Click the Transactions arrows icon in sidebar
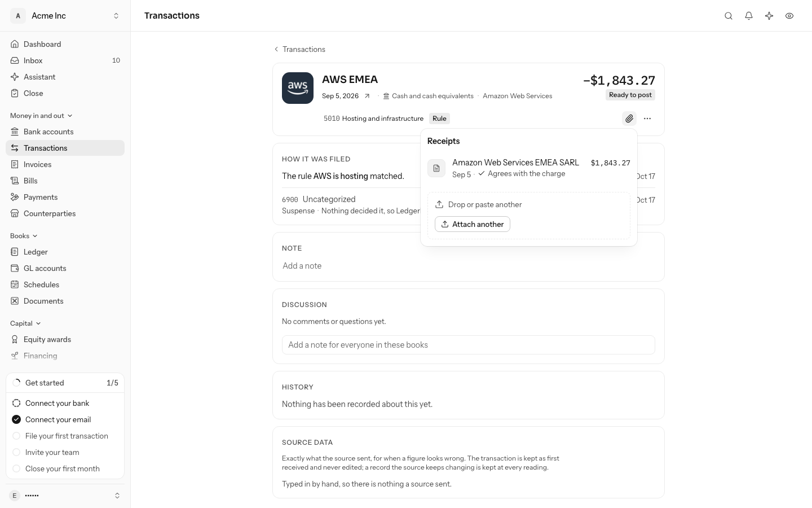Screen dimensions: 812x508 pos(15,148)
